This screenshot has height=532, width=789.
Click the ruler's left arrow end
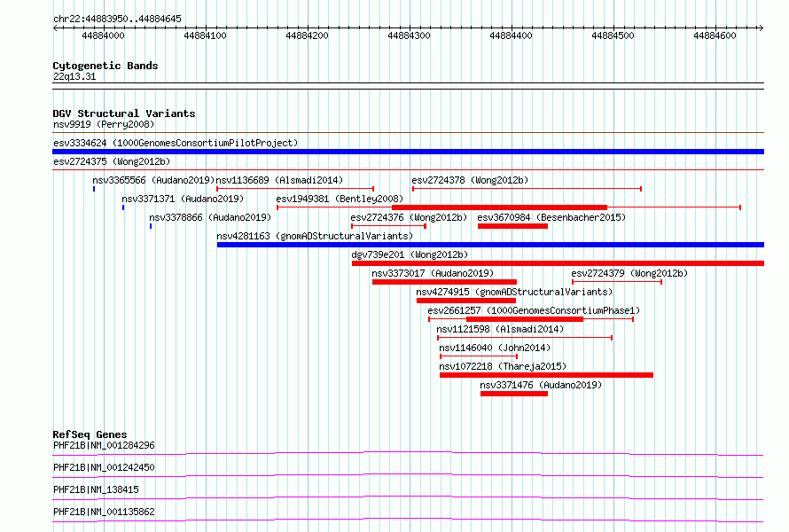point(55,27)
